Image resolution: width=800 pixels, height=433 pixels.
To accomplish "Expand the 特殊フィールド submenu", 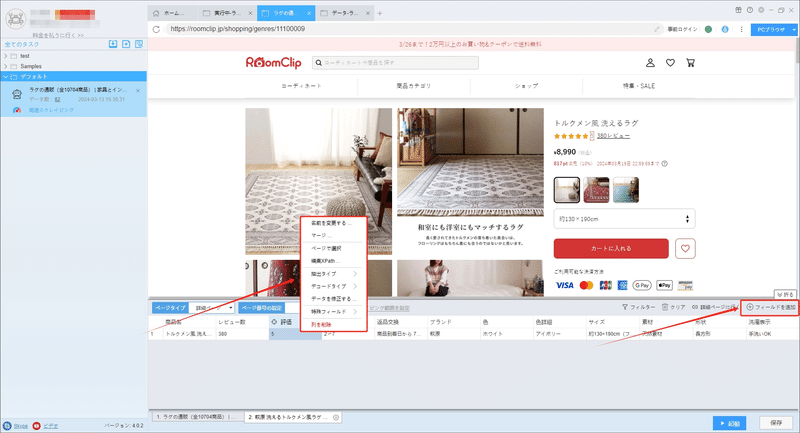I will tap(334, 312).
